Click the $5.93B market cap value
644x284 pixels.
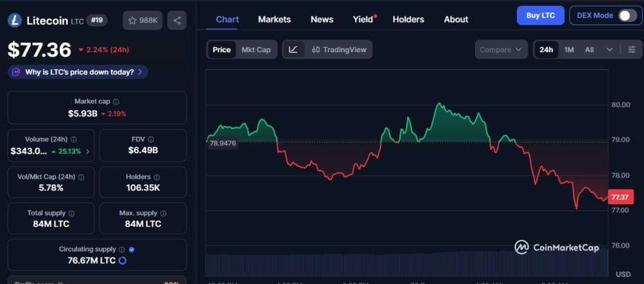(x=82, y=114)
